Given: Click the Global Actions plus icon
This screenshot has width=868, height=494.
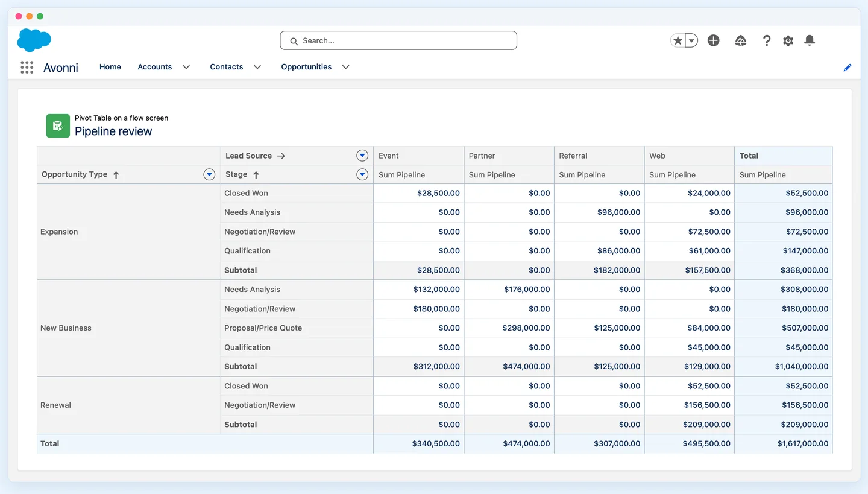Looking at the screenshot, I should click(714, 40).
